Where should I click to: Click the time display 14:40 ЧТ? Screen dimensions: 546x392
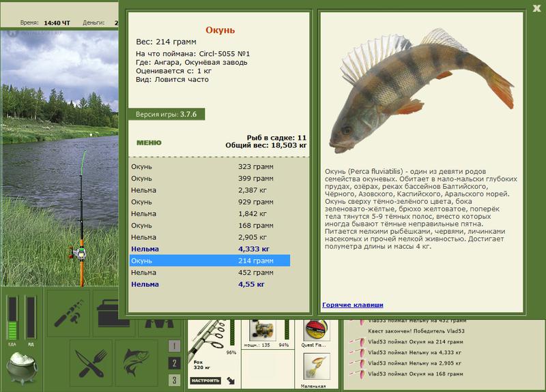(x=57, y=23)
